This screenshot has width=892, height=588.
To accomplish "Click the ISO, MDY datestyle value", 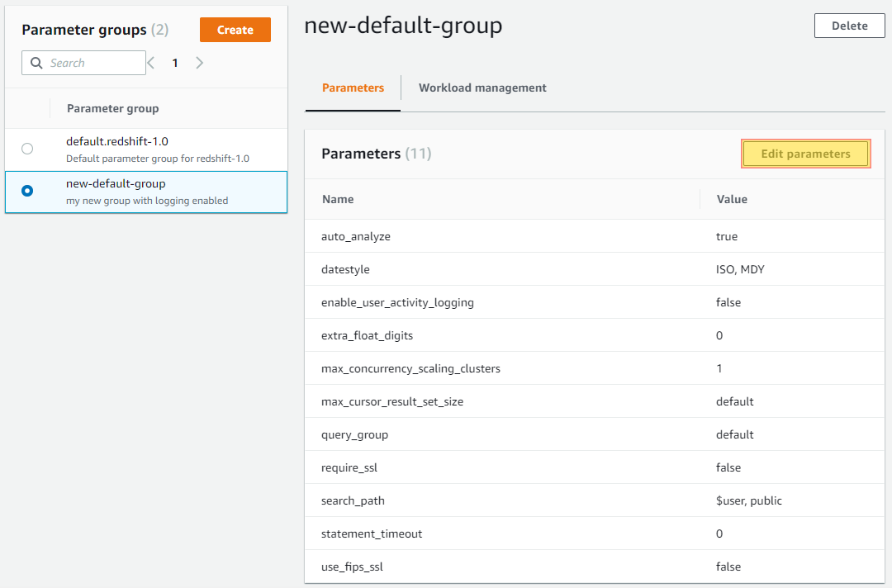I will tap(740, 269).
